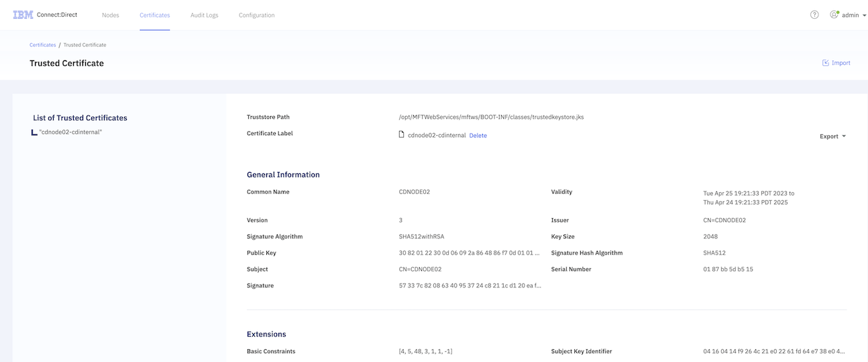868x362 pixels.
Task: Click the General Information heading
Action: [283, 175]
